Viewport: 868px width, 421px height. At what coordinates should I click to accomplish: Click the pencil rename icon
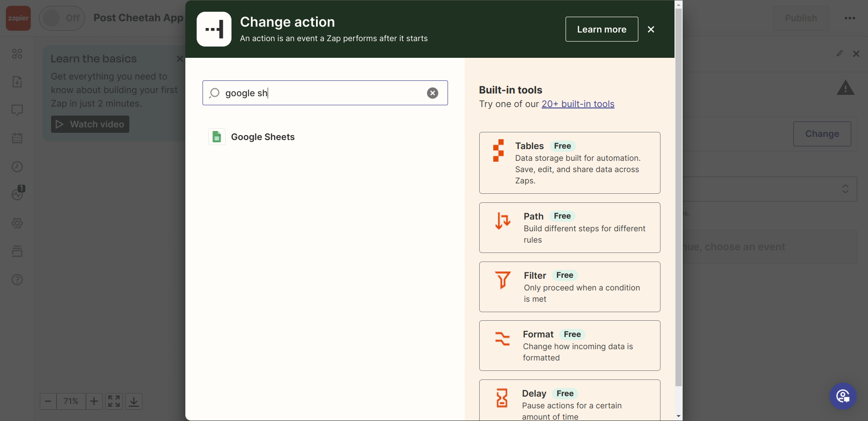pos(840,53)
